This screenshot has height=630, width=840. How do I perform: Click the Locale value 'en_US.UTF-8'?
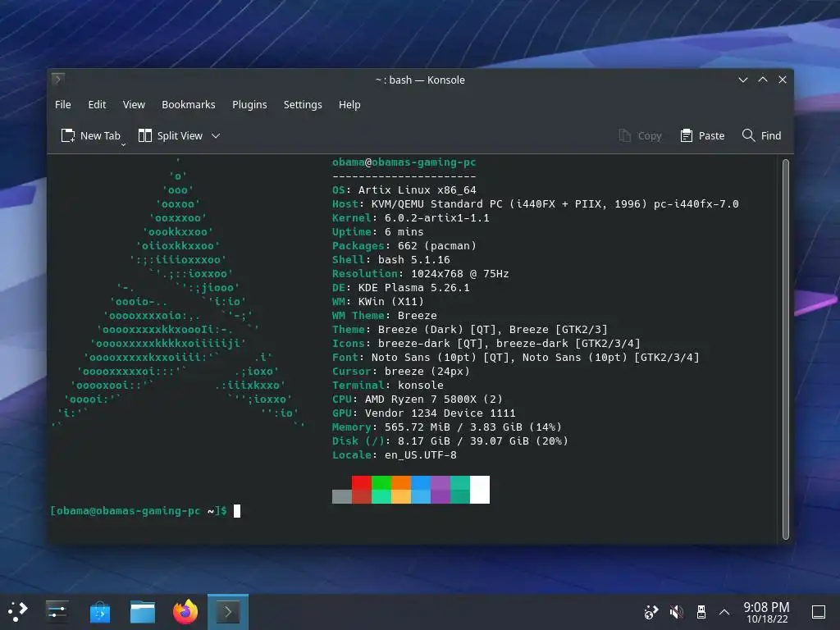click(421, 454)
